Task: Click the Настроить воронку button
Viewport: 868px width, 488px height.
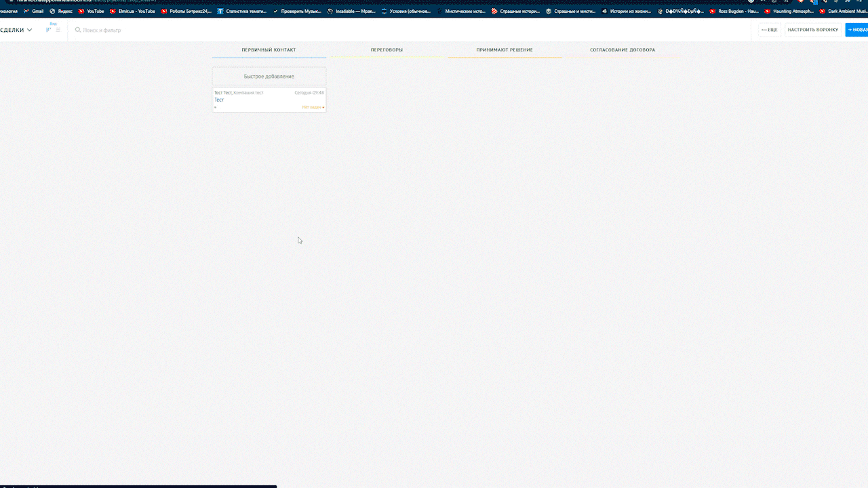Action: point(812,30)
